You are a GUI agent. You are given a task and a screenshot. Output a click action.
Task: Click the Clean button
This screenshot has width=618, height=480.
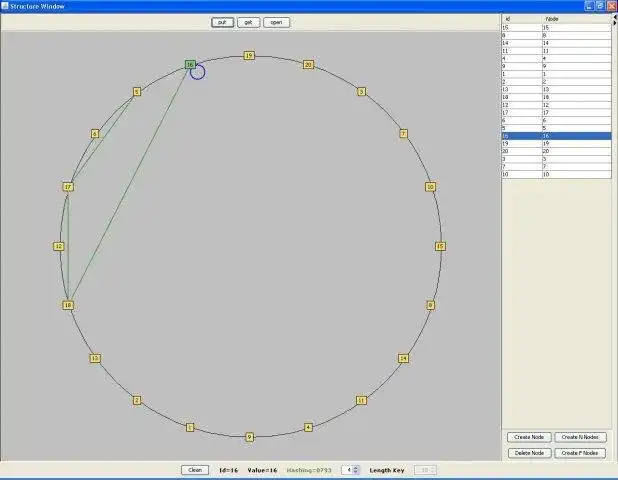(195, 470)
